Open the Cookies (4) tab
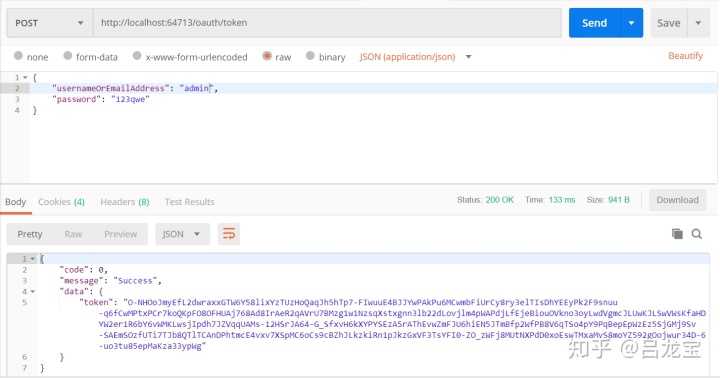The height and width of the screenshot is (378, 720). point(61,202)
